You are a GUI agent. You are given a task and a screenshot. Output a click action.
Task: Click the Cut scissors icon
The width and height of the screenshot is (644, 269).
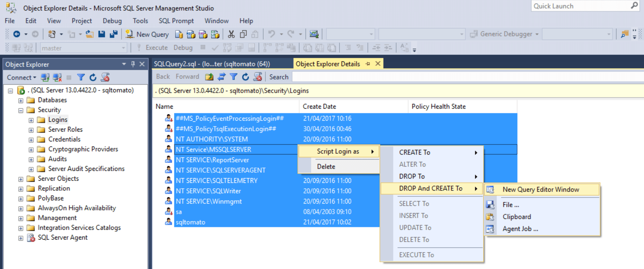(x=231, y=34)
